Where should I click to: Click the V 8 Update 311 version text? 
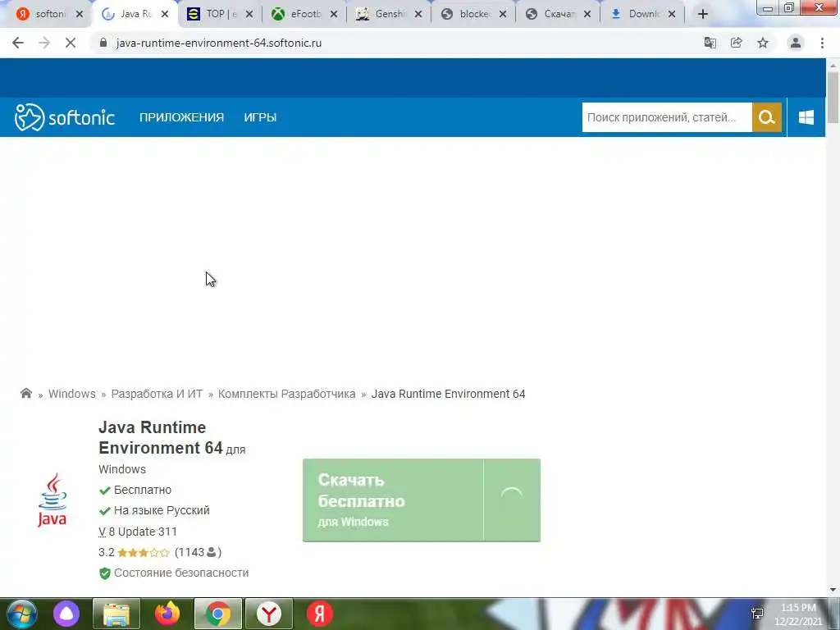click(138, 532)
